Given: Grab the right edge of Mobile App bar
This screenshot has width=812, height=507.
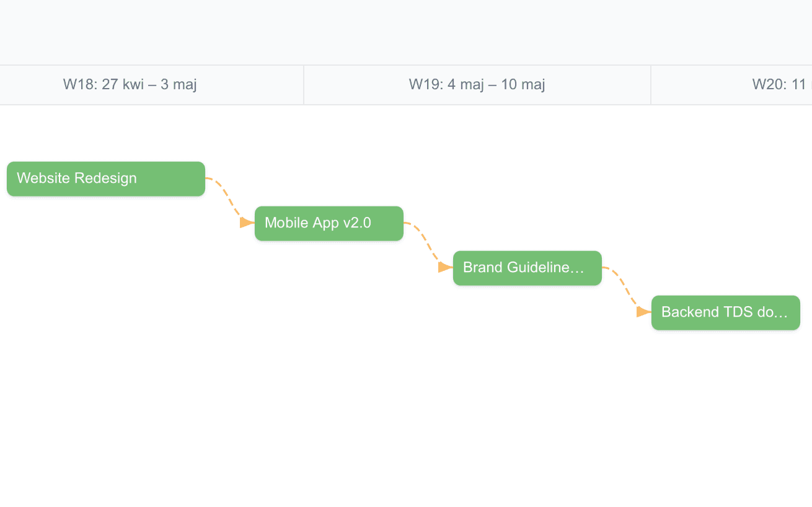Looking at the screenshot, I should tap(402, 223).
